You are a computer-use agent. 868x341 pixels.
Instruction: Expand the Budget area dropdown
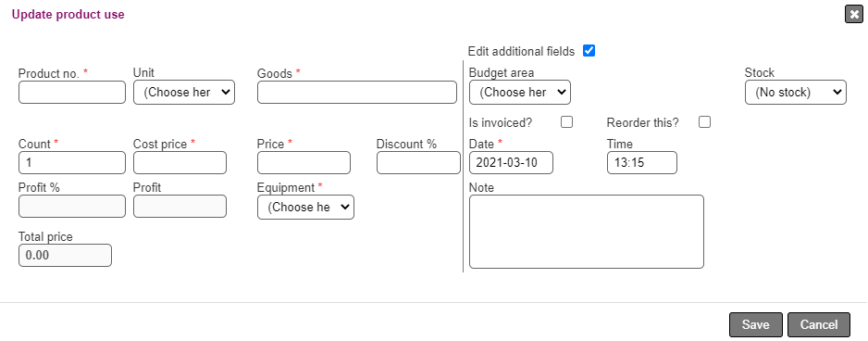click(x=520, y=93)
